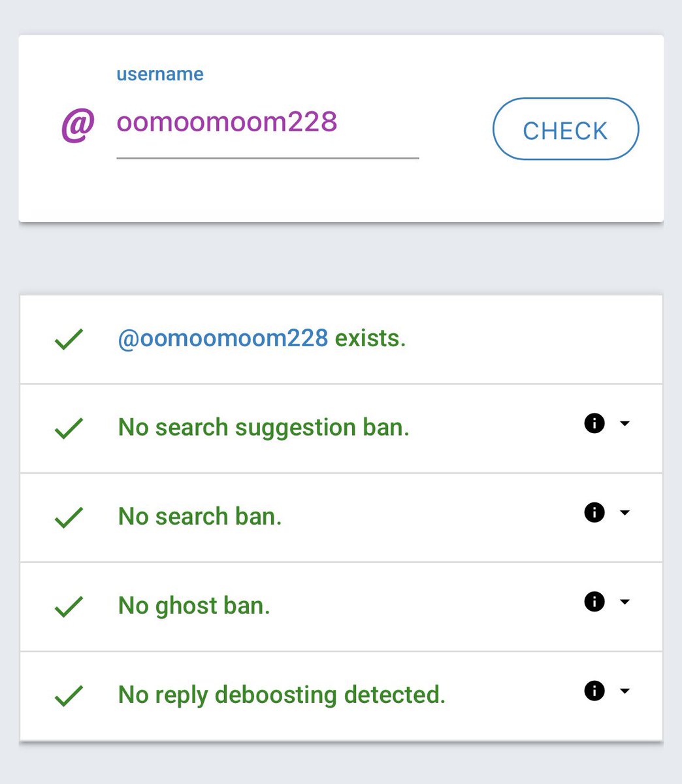Click the CHECK button
Viewport: 682px width, 784px height.
coord(566,129)
